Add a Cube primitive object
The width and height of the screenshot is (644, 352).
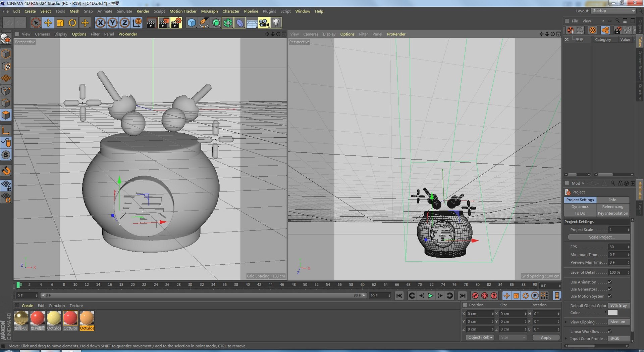coord(192,23)
